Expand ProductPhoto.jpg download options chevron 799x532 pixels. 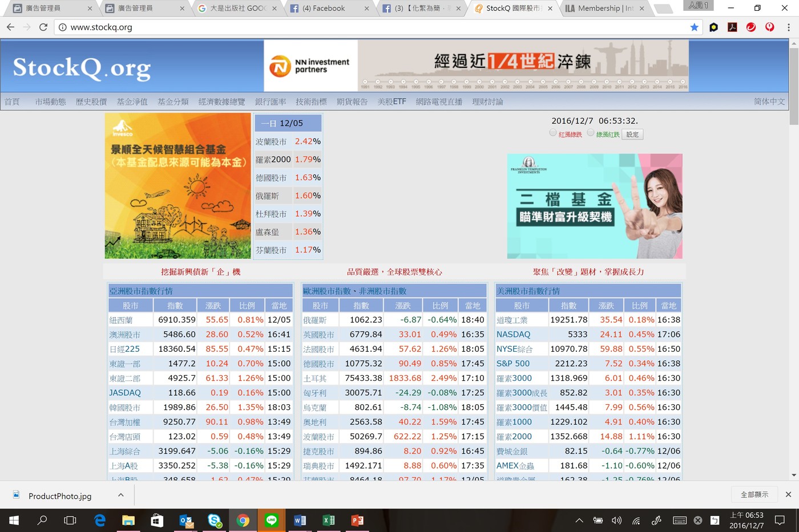click(x=120, y=495)
